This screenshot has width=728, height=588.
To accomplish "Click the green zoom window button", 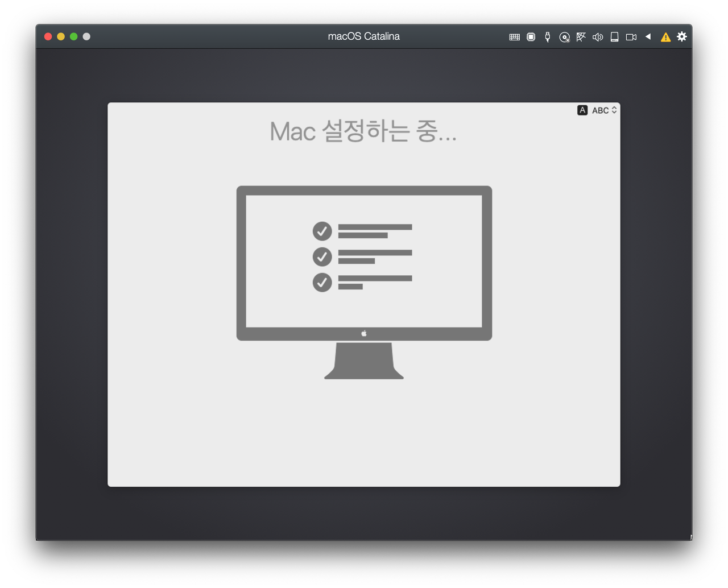I will pos(73,36).
